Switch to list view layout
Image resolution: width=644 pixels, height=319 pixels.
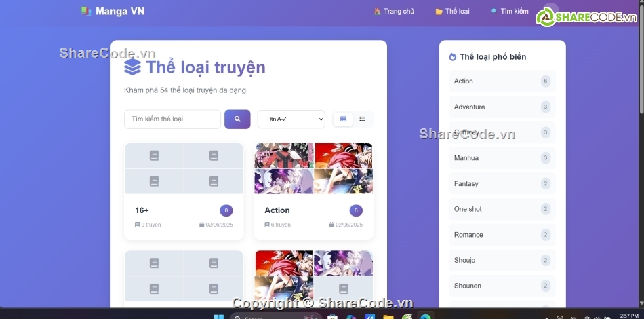click(362, 119)
